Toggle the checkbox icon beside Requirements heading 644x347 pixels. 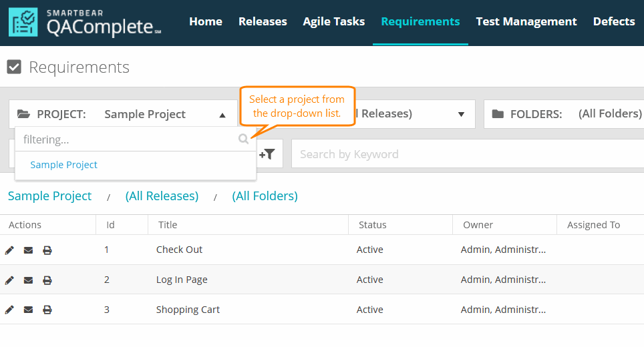tap(14, 67)
